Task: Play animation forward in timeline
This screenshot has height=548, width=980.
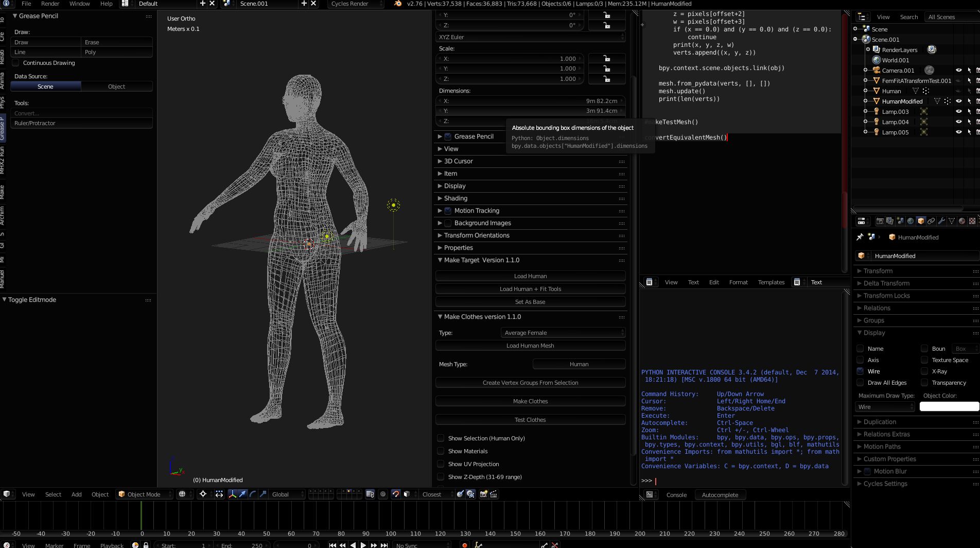Action: (x=363, y=545)
